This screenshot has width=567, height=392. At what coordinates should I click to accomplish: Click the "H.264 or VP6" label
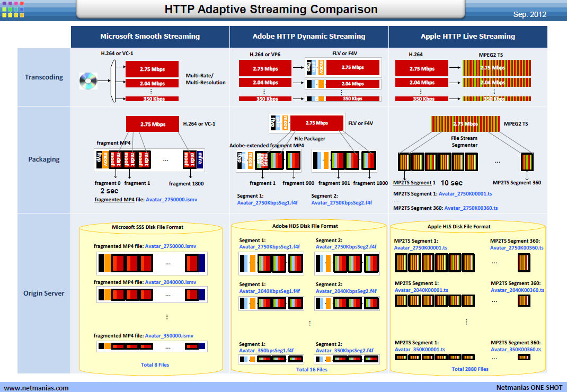pyautogui.click(x=265, y=54)
